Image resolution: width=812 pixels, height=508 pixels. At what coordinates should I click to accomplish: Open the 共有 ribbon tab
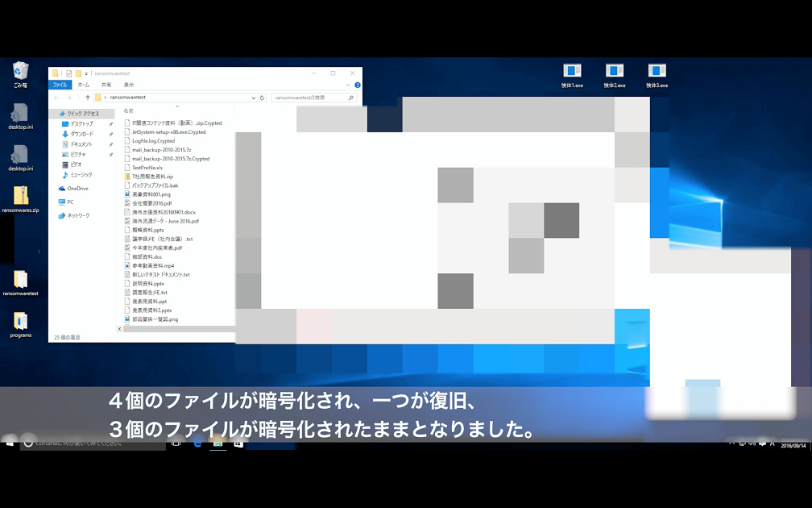pos(106,84)
